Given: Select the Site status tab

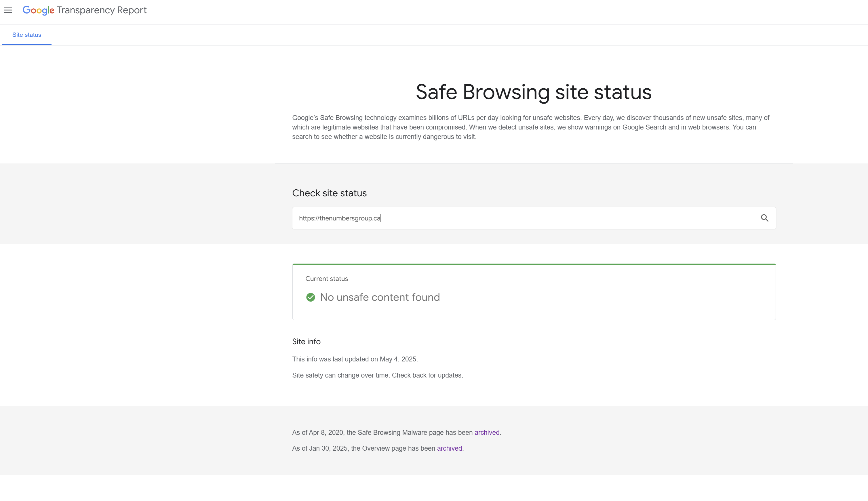Looking at the screenshot, I should point(27,35).
